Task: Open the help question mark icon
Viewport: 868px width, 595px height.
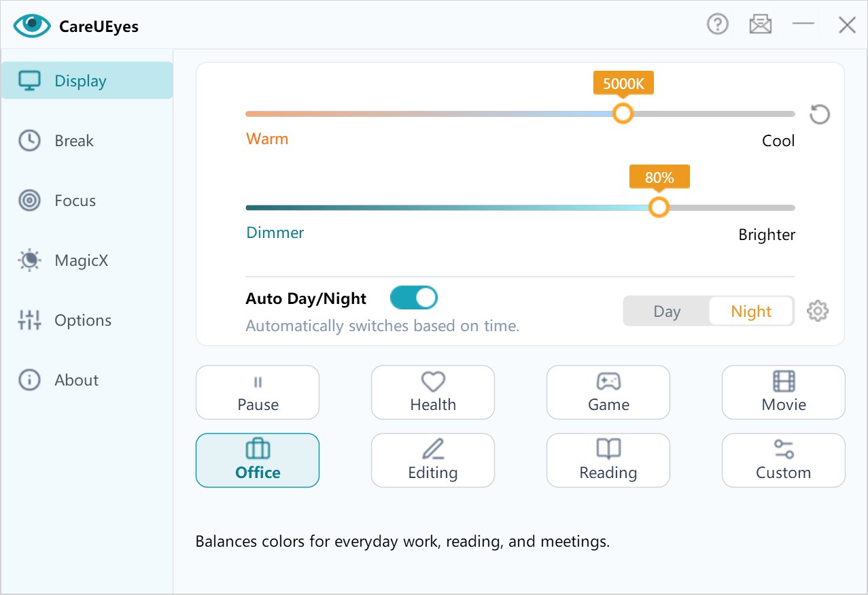Action: (718, 24)
